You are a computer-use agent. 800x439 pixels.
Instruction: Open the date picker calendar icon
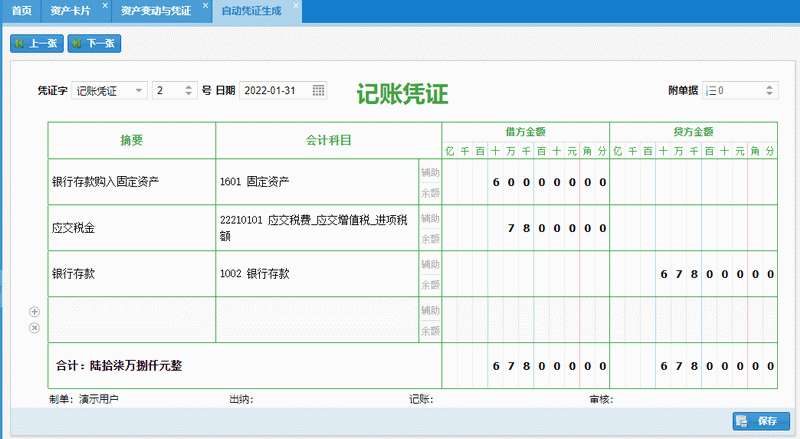click(319, 91)
